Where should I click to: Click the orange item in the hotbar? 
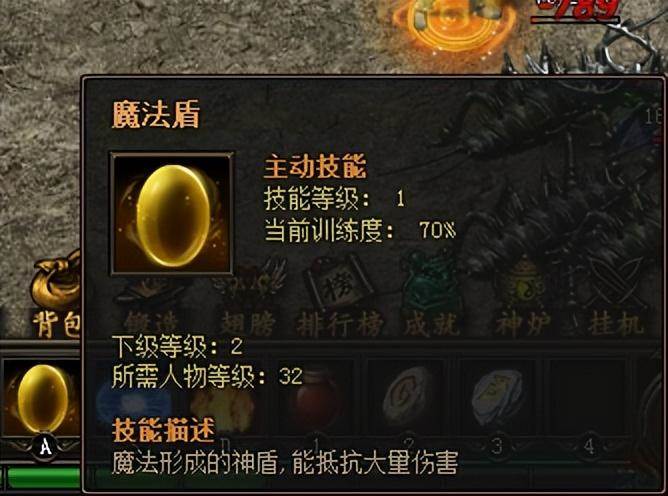click(224, 405)
